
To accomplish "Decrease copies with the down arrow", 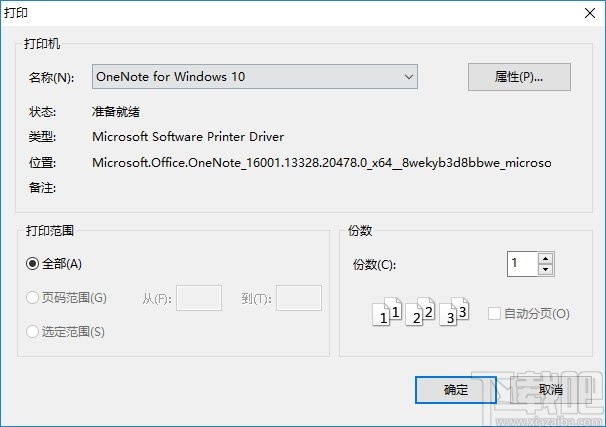I will 546,269.
